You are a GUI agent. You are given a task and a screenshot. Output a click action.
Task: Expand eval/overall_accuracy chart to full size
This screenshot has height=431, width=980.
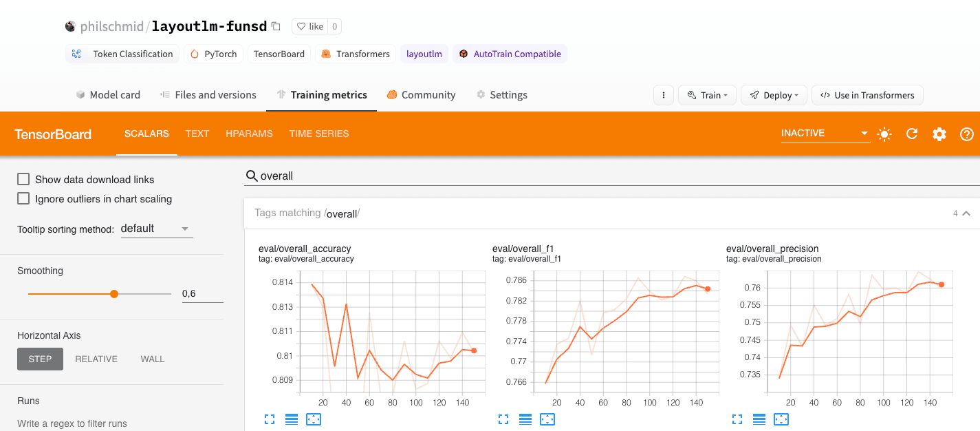270,419
